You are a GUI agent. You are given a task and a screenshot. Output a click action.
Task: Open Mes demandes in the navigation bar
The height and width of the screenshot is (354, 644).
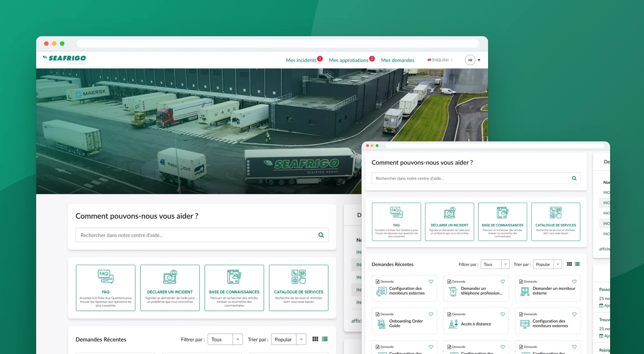pyautogui.click(x=397, y=60)
